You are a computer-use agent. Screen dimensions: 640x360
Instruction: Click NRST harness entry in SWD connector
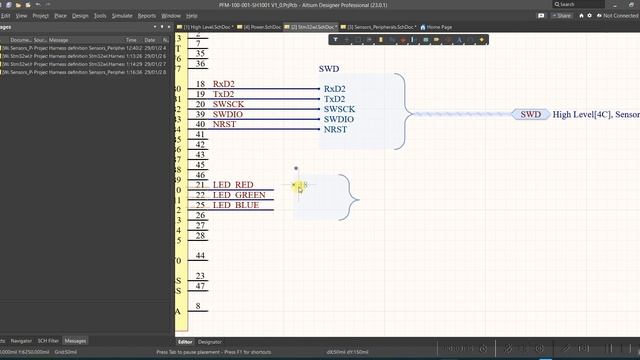coord(335,129)
